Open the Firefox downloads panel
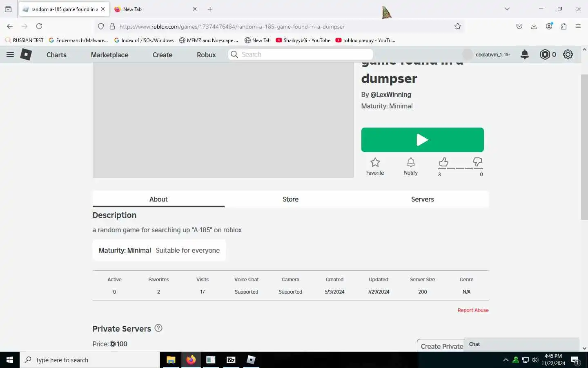The image size is (588, 368). tap(534, 26)
